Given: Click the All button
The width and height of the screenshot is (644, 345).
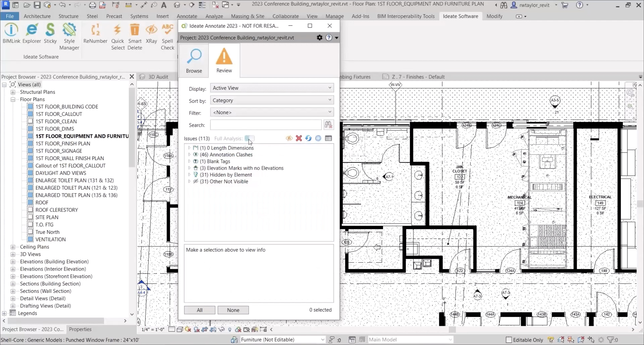Looking at the screenshot, I should pyautogui.click(x=199, y=310).
